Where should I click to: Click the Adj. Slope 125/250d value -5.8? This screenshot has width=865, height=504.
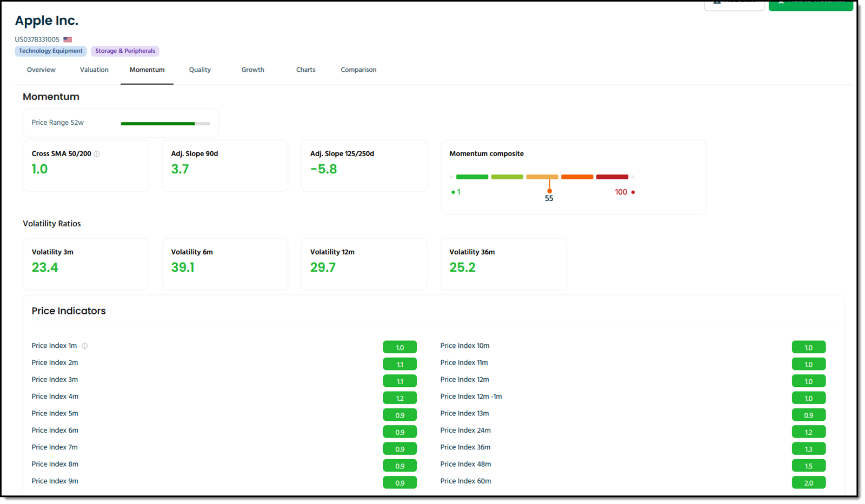pyautogui.click(x=323, y=169)
